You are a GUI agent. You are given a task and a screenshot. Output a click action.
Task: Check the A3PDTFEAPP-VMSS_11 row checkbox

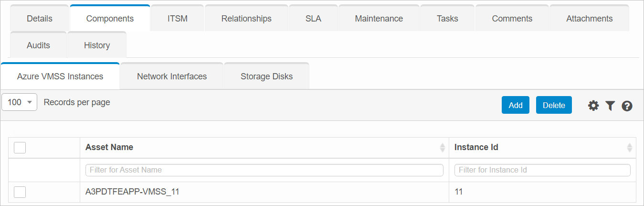click(20, 192)
